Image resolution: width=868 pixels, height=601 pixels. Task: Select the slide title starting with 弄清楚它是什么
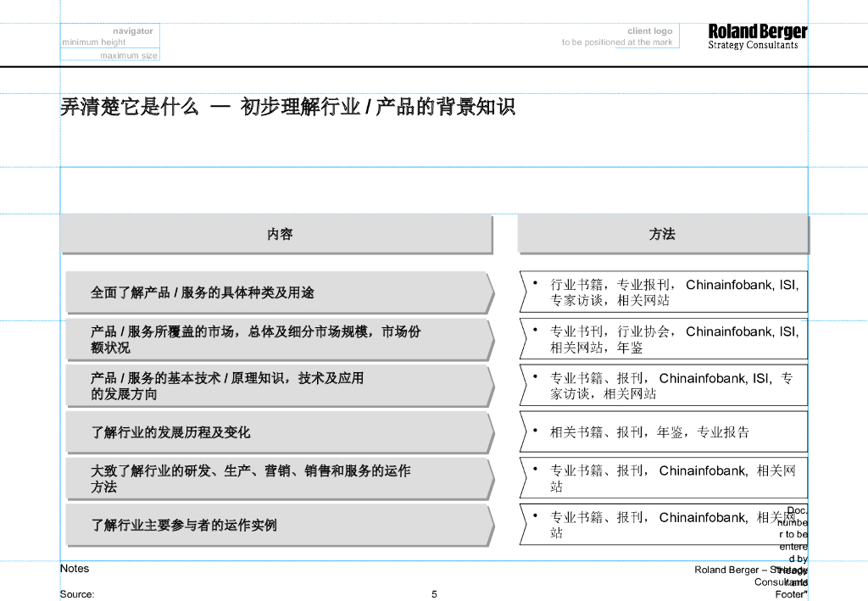point(287,108)
